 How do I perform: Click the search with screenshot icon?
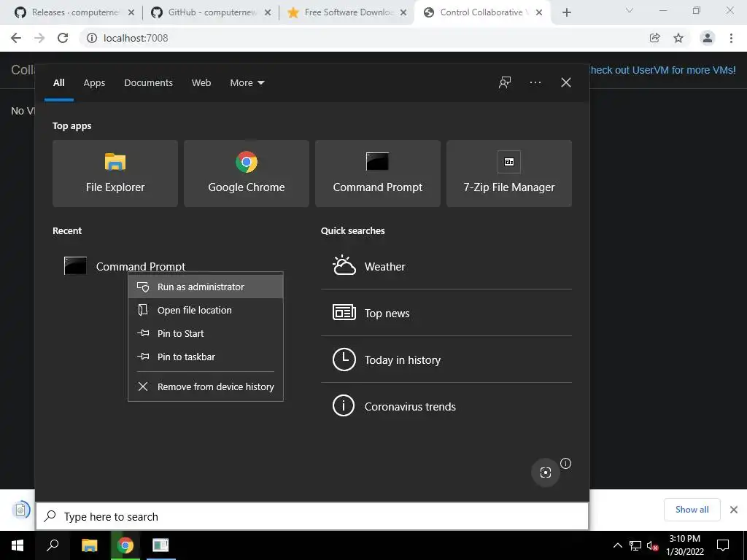(x=546, y=472)
